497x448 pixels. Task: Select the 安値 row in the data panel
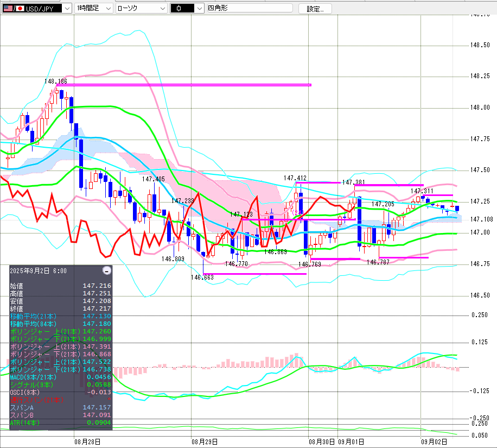pyautogui.click(x=61, y=301)
